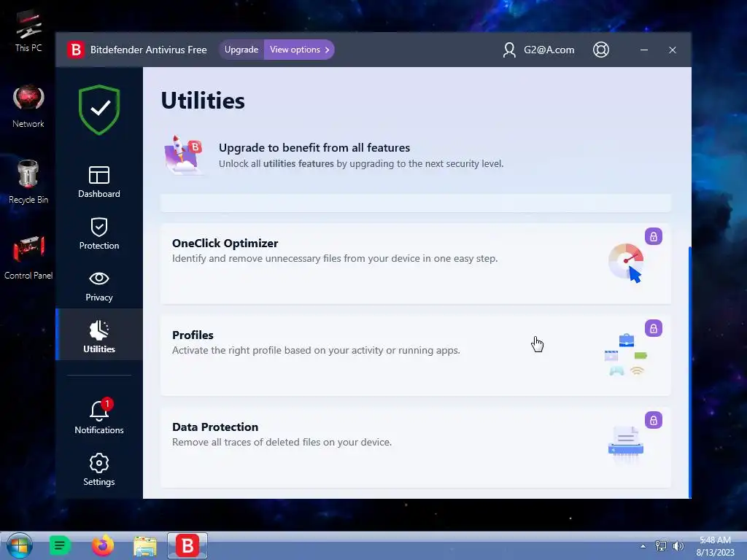747x560 pixels.
Task: Click the lock badge on Data Protection
Action: 653,420
